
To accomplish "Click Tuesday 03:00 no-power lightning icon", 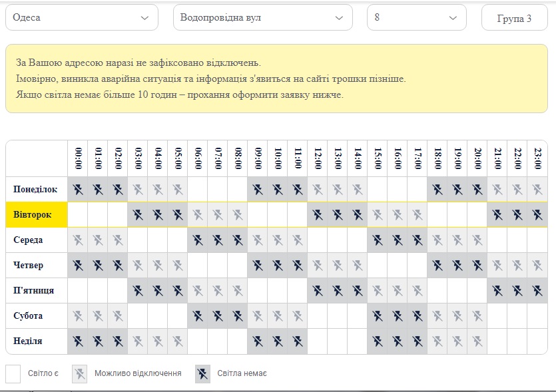I will point(138,214).
